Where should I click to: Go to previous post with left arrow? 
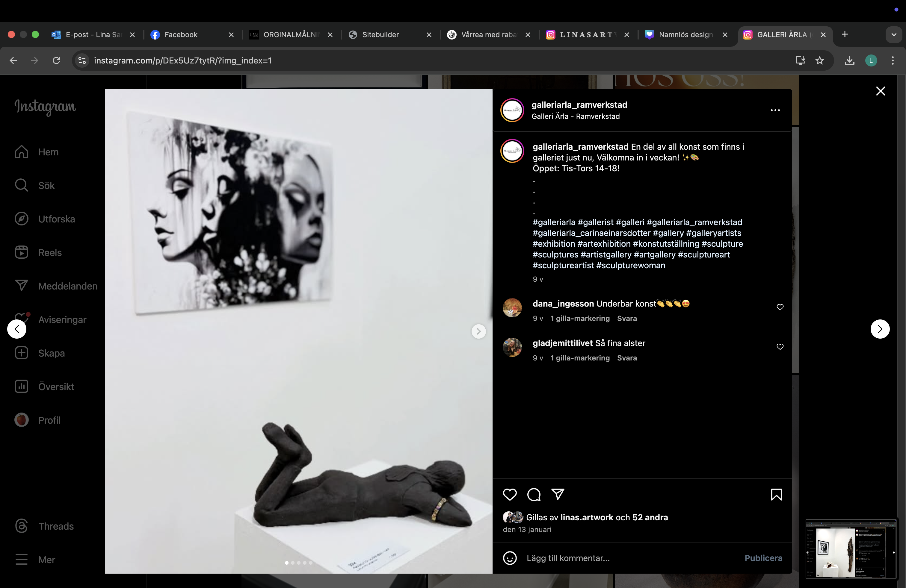click(17, 329)
